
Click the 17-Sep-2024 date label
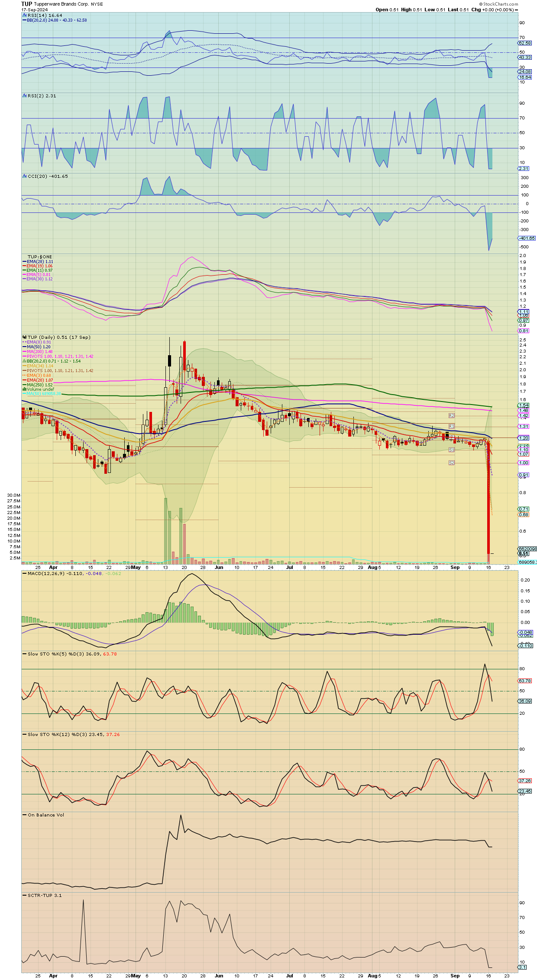point(34,10)
